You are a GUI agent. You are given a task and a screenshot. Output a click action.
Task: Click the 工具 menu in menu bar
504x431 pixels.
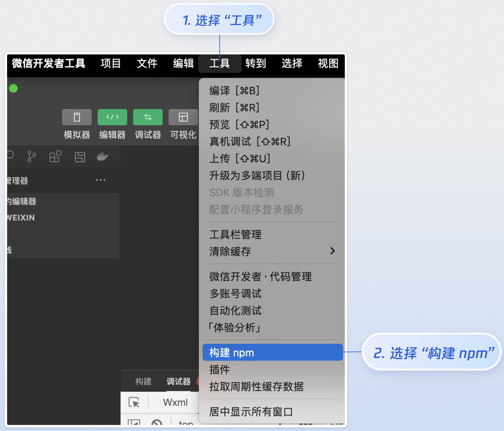[x=220, y=63]
